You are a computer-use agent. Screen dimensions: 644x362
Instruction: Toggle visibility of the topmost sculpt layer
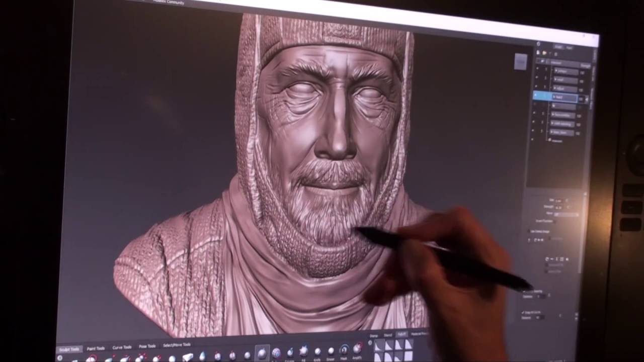[x=537, y=68]
